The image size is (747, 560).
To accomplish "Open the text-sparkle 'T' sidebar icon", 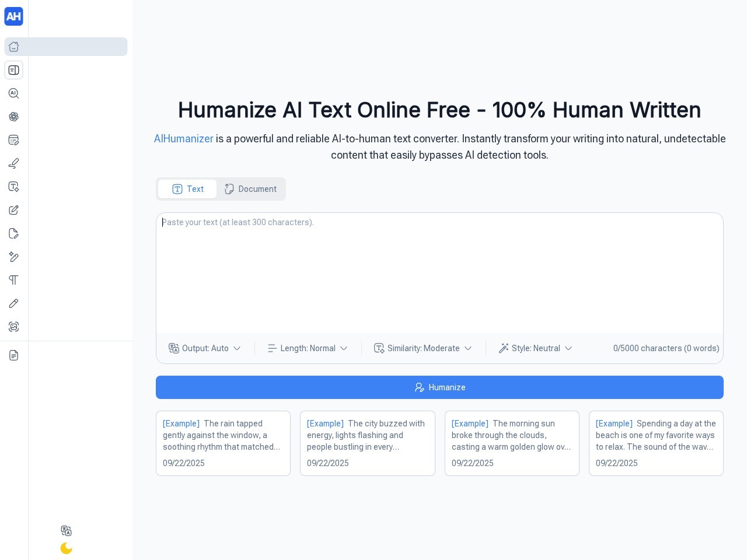I will (x=13, y=187).
